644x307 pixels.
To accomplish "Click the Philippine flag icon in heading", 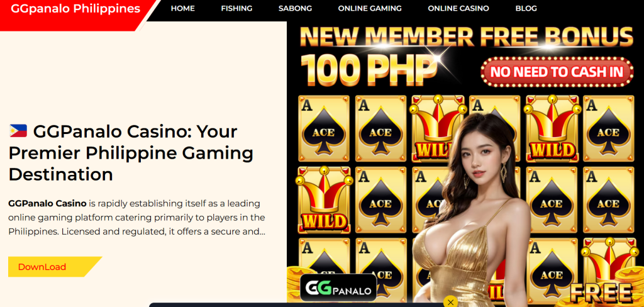I will point(18,131).
